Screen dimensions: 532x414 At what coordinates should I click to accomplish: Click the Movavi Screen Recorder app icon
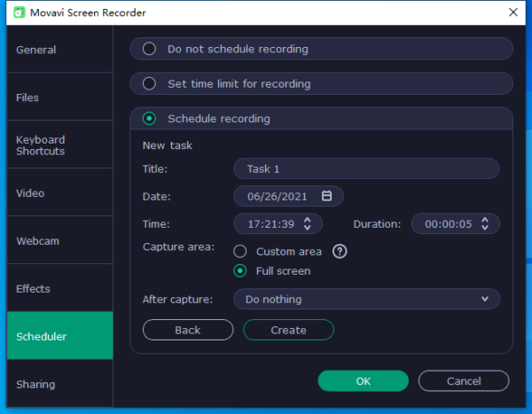[x=20, y=12]
